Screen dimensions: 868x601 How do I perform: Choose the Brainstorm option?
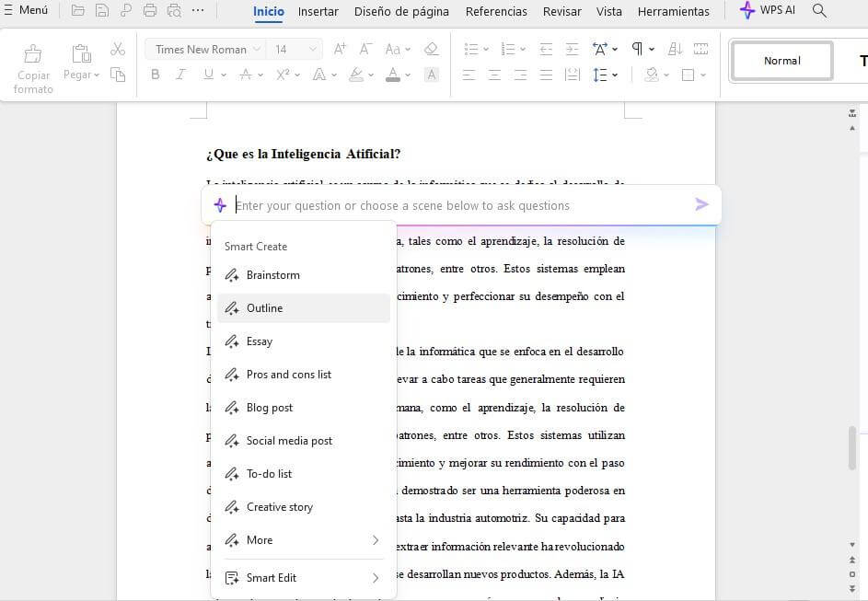click(x=304, y=275)
